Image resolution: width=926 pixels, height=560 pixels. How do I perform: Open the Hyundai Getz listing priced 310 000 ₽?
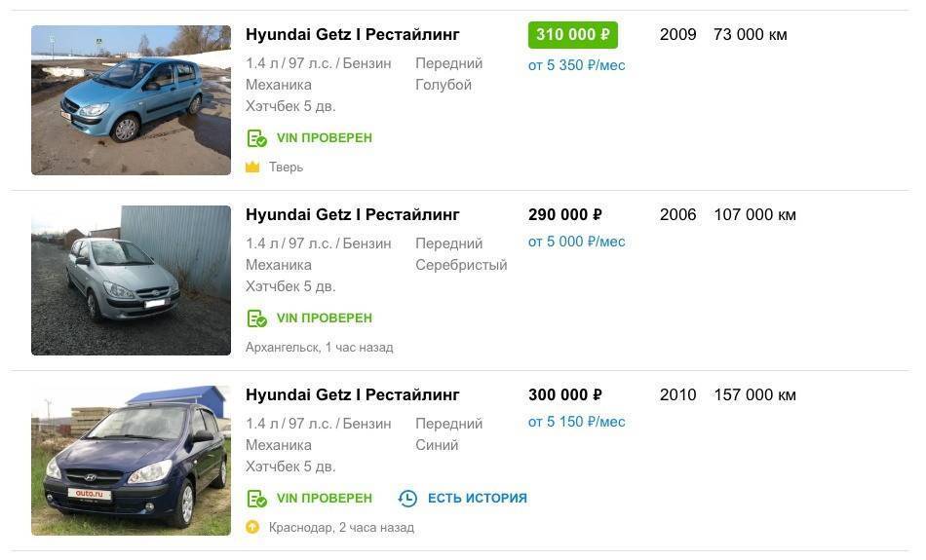pos(352,35)
